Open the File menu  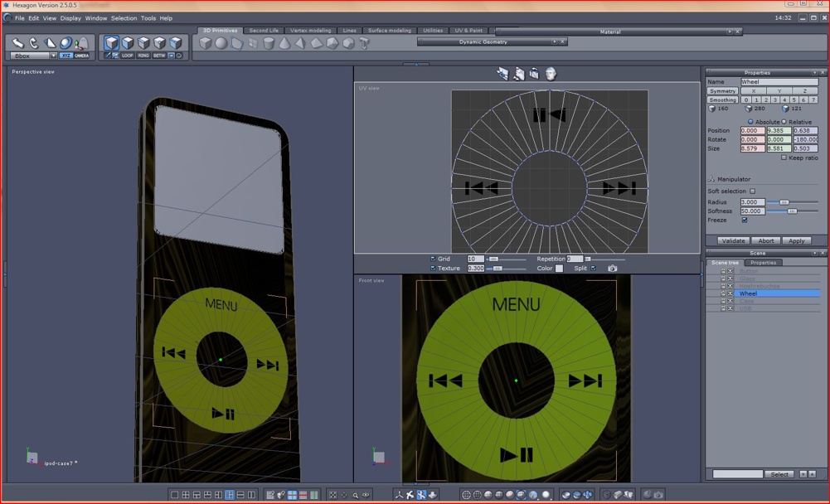click(20, 18)
